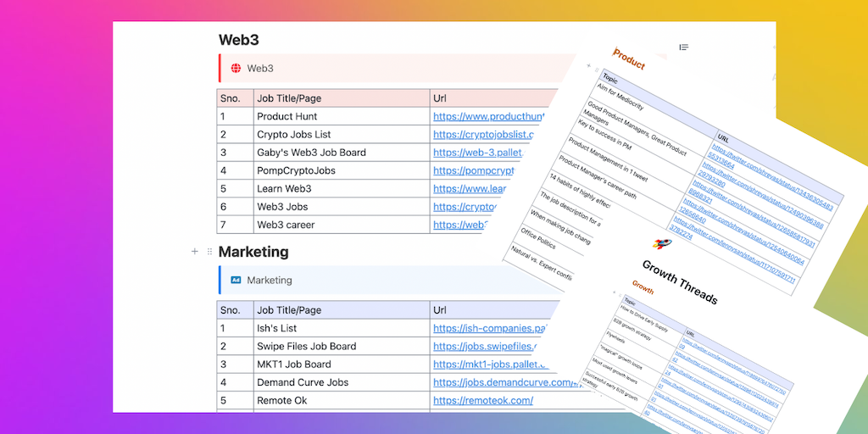
Task: Click the Growth Threads title
Action: coord(680,281)
